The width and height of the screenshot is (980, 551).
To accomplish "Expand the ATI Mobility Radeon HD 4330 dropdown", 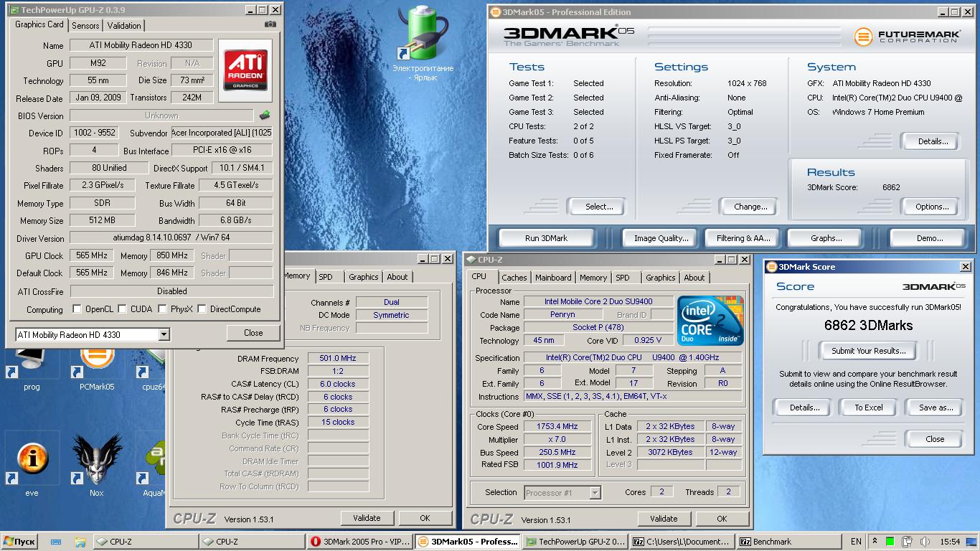I will [164, 334].
